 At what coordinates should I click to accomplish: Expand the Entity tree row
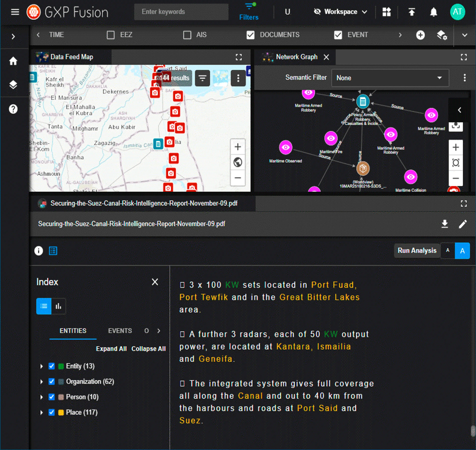[42, 366]
